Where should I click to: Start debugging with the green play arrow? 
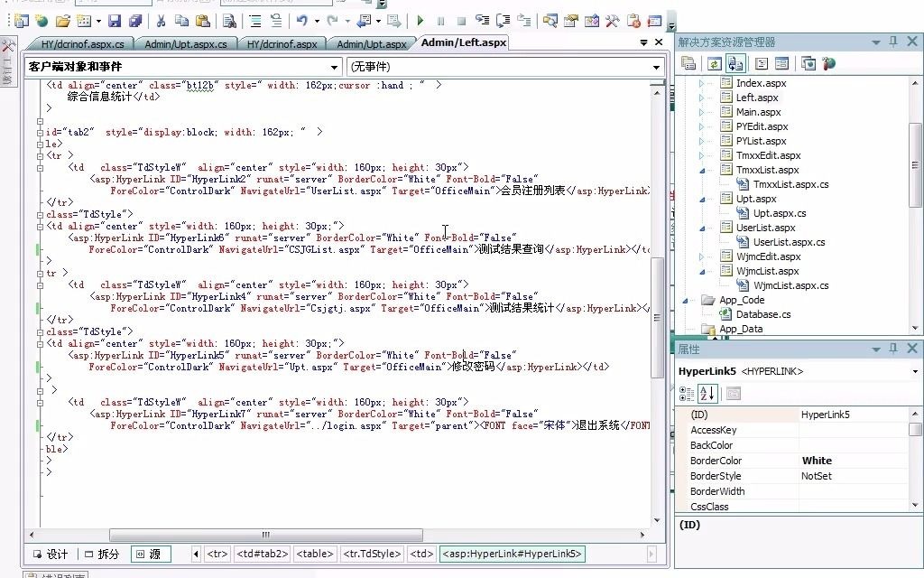tap(420, 19)
